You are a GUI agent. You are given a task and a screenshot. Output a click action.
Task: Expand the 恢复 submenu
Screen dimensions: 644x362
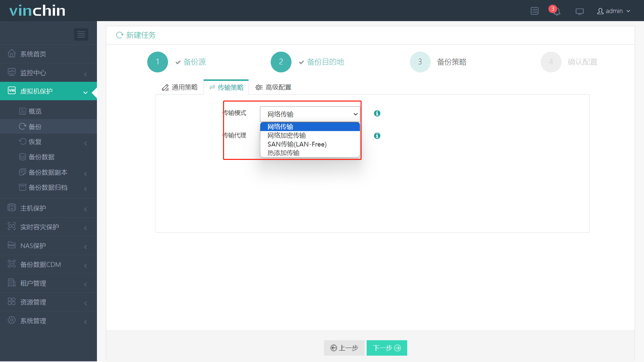(x=48, y=142)
